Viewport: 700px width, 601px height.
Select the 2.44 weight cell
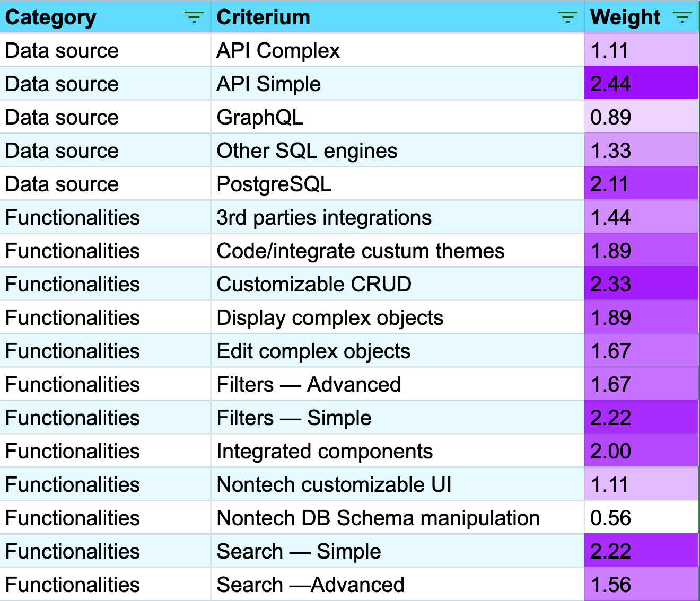click(641, 84)
